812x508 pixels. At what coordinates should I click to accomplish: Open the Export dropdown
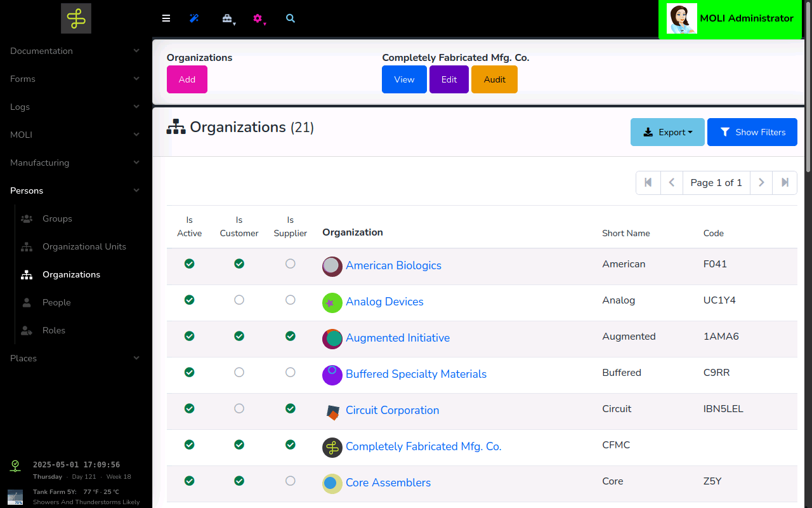667,132
